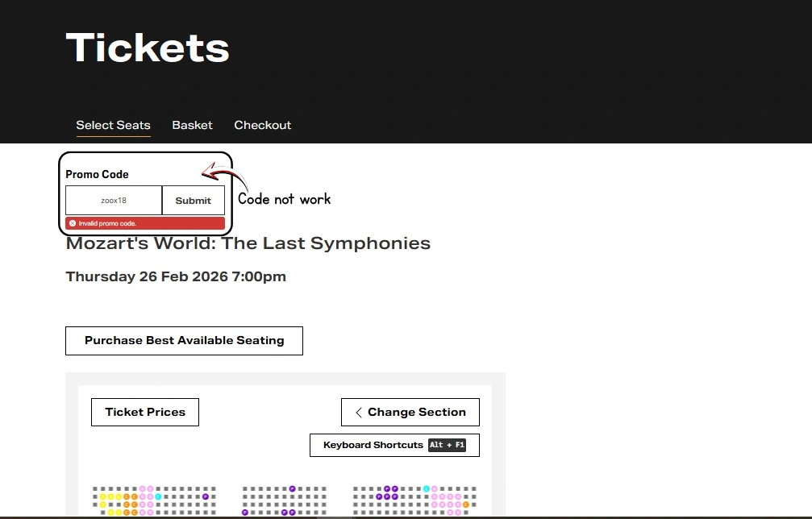Click the back chevron on Change Section
This screenshot has width=812, height=519.
(358, 412)
